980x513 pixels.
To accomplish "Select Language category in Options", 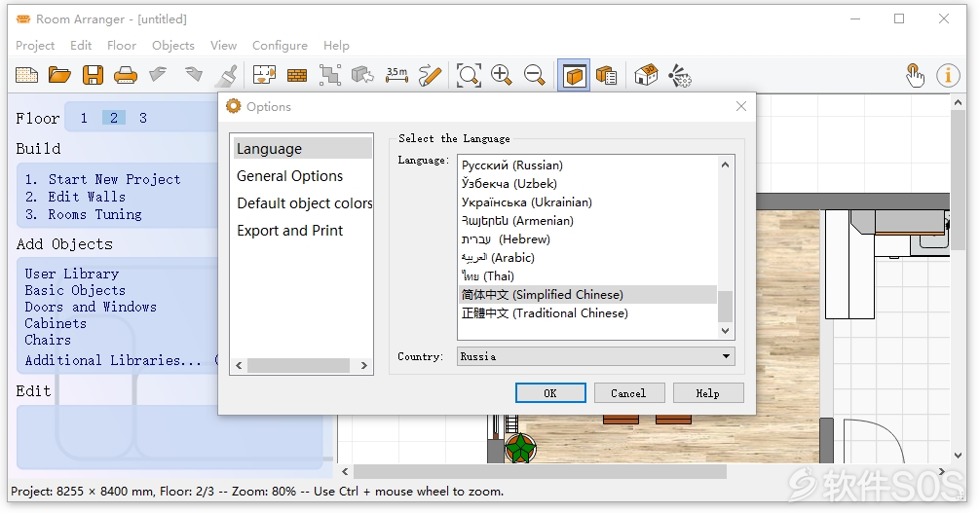I will pos(303,149).
